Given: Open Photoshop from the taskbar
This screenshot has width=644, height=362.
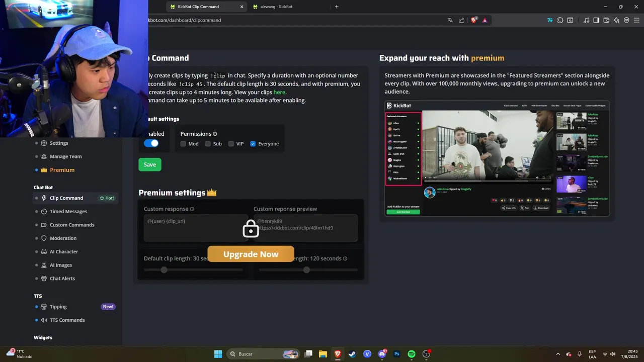Looking at the screenshot, I should [x=396, y=354].
